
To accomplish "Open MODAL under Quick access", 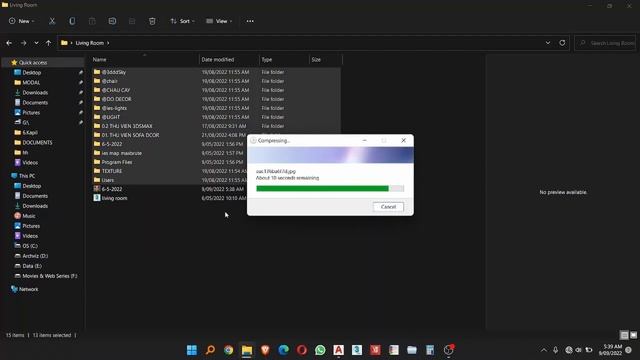I will 31,82.
